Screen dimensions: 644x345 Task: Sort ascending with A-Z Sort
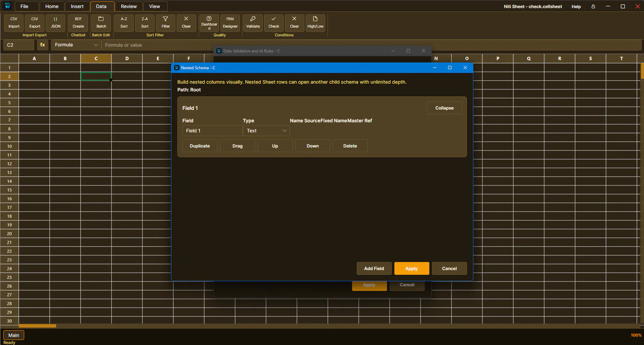point(124,23)
